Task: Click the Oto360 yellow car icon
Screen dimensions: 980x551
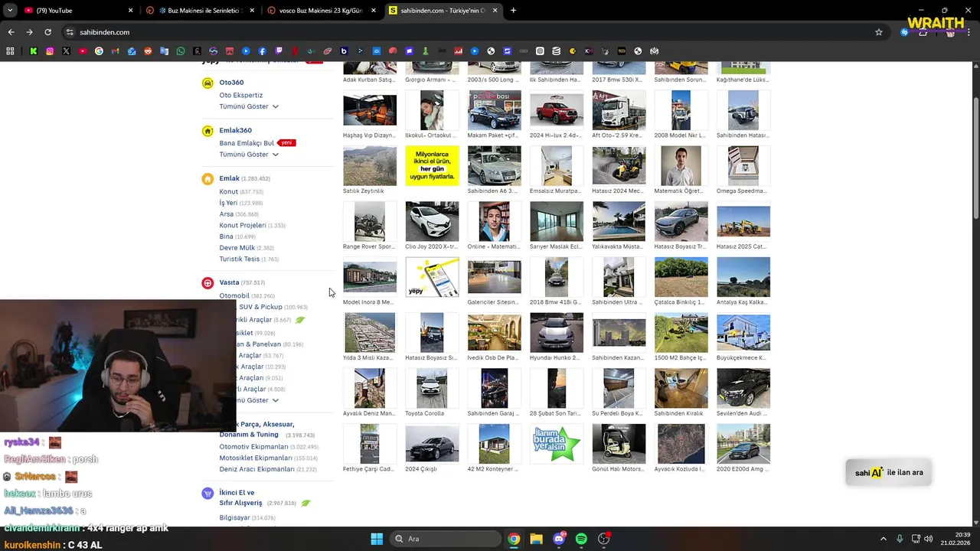Action: click(x=207, y=83)
